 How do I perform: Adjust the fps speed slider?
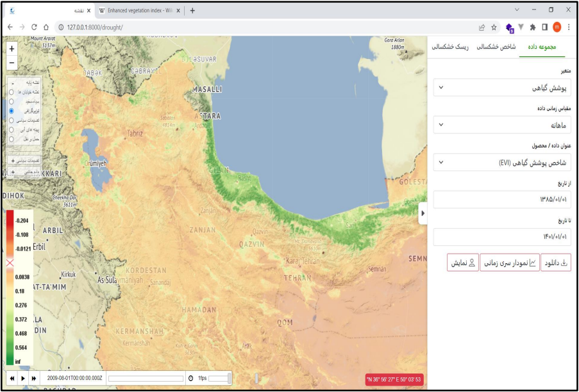pyautogui.click(x=219, y=379)
